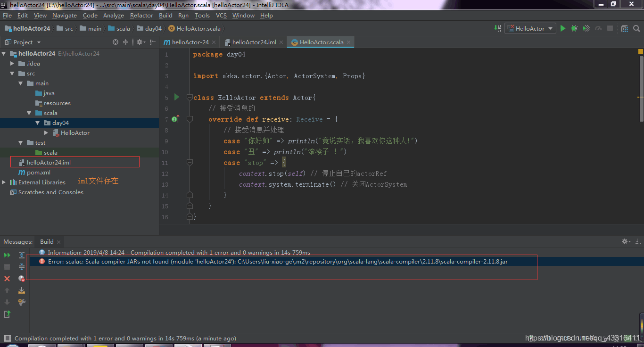The width and height of the screenshot is (644, 347).
Task: Click the override marker icon beside receive
Action: (x=175, y=119)
